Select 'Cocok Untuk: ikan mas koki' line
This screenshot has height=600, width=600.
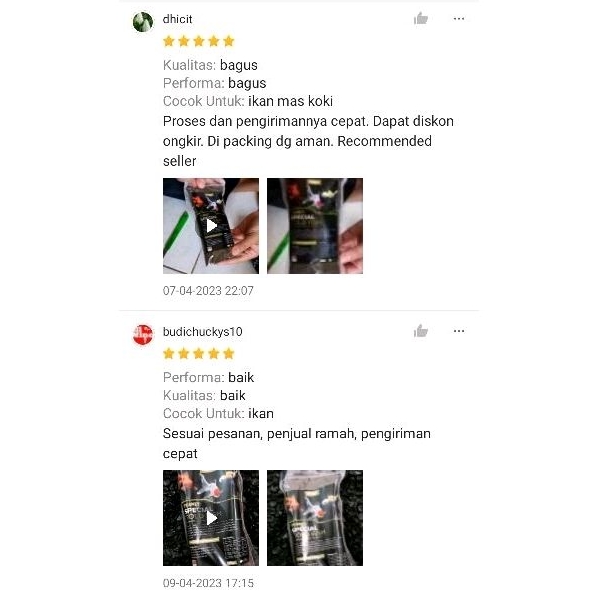click(248, 101)
